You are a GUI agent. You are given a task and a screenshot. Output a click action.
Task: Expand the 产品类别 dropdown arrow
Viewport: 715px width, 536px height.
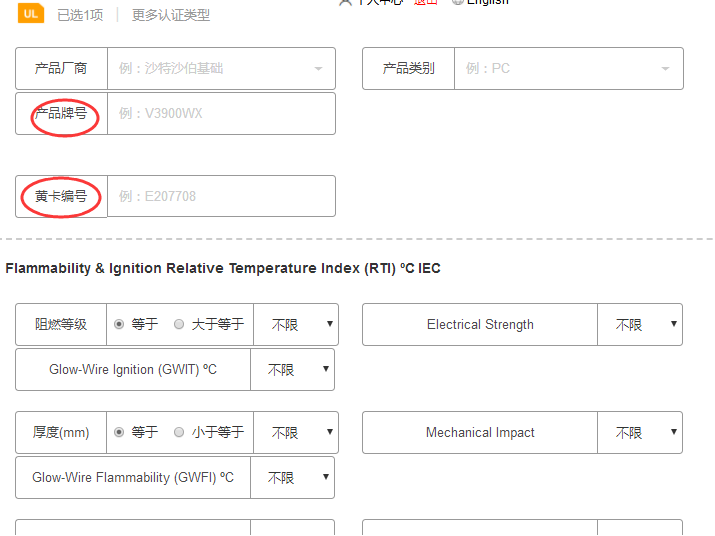point(665,69)
